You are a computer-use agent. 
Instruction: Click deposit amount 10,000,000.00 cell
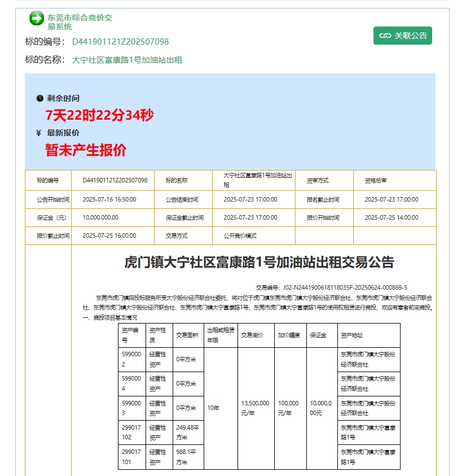113,217
